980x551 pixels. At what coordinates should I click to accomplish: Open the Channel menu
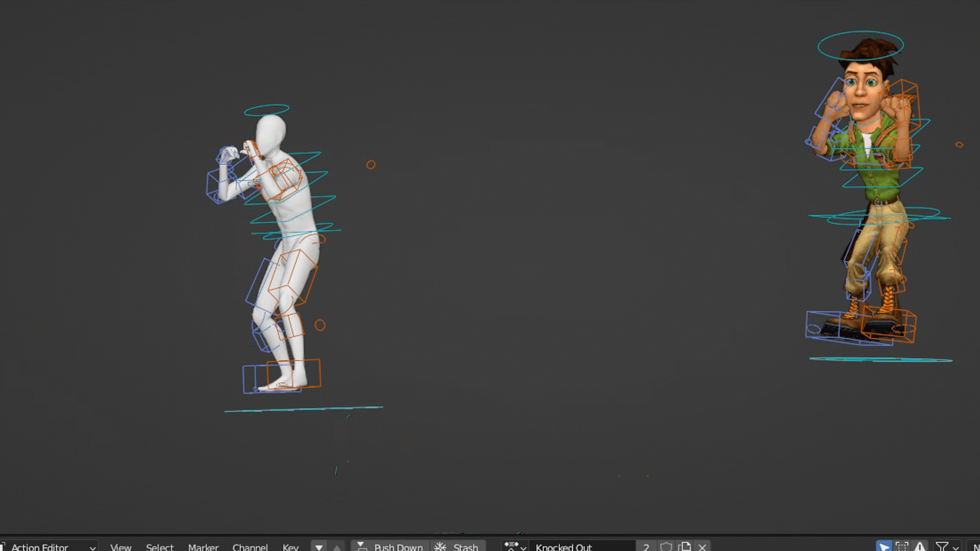(250, 547)
